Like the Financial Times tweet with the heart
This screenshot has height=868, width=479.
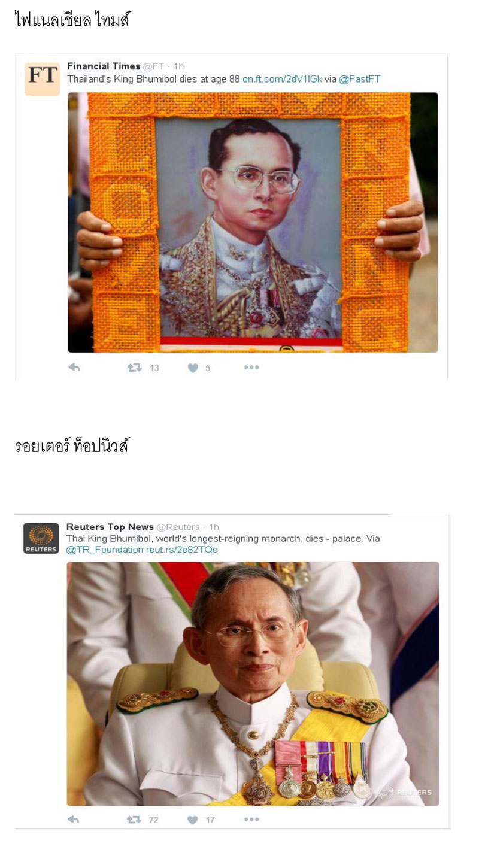tap(193, 368)
